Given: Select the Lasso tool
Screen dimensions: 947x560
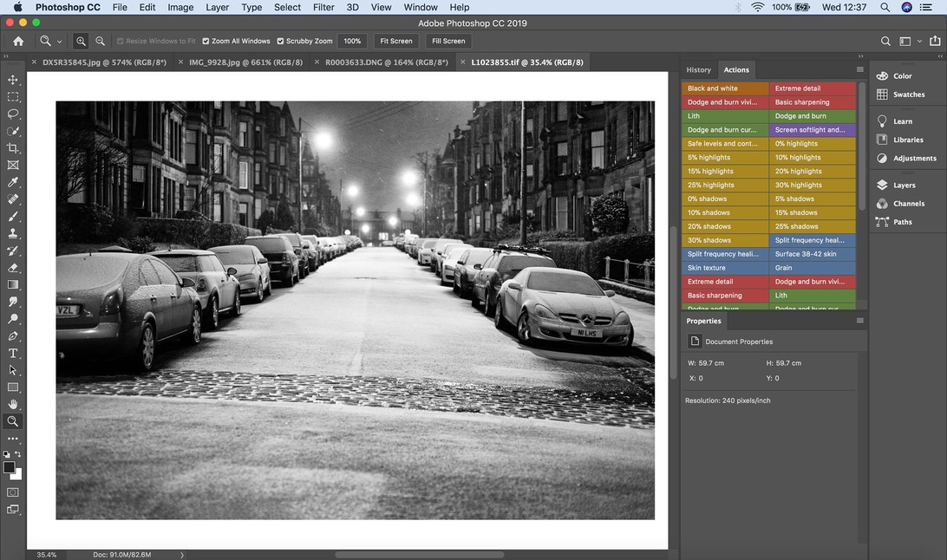Looking at the screenshot, I should (x=13, y=114).
